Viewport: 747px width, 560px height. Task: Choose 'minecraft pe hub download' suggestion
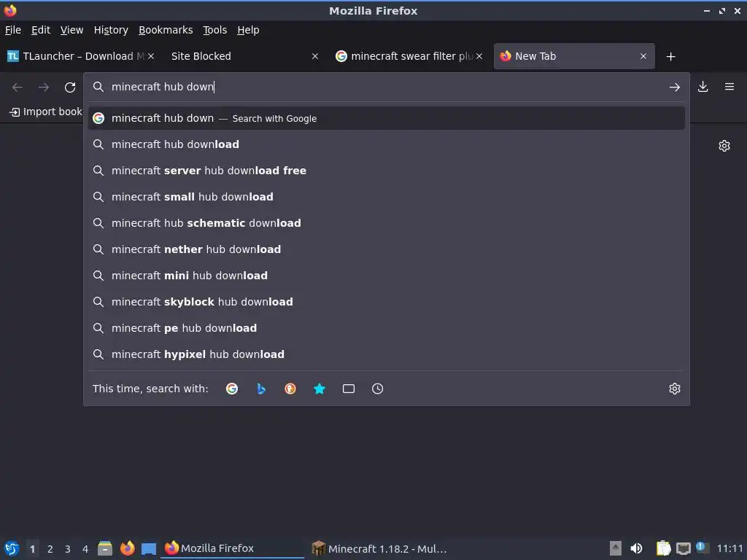pyautogui.click(x=387, y=327)
